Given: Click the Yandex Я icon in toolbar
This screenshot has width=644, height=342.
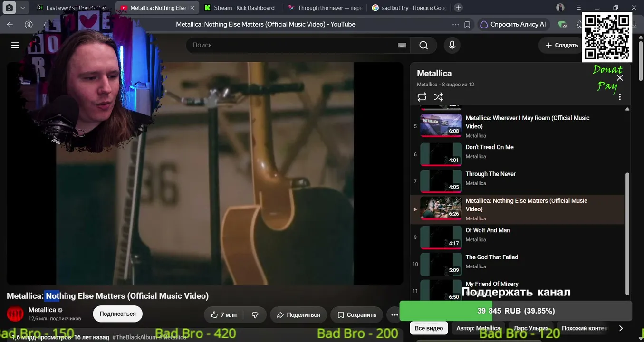Looking at the screenshot, I should pyautogui.click(x=29, y=24).
